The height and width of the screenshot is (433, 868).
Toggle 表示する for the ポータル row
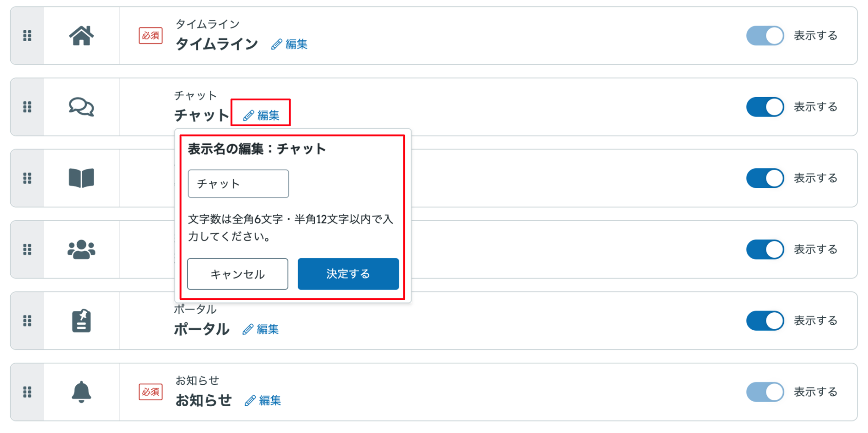click(x=765, y=321)
